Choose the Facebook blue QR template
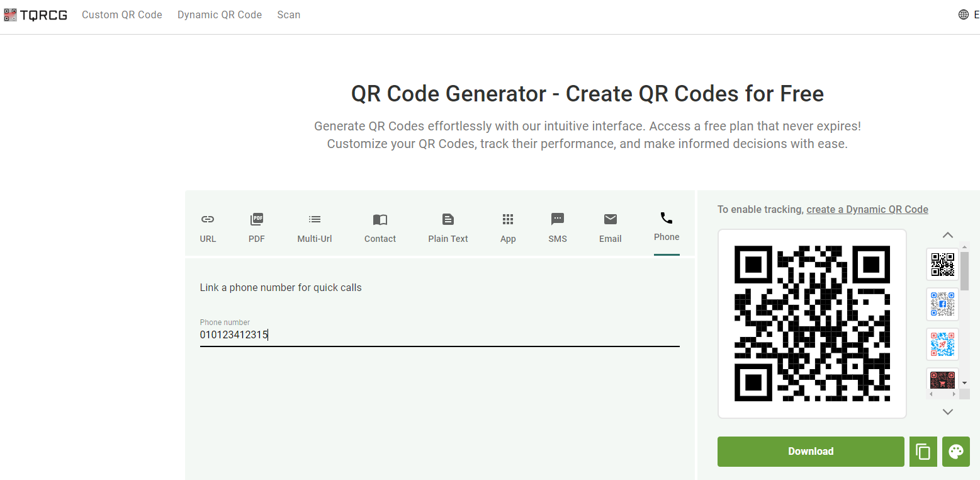 click(x=943, y=304)
